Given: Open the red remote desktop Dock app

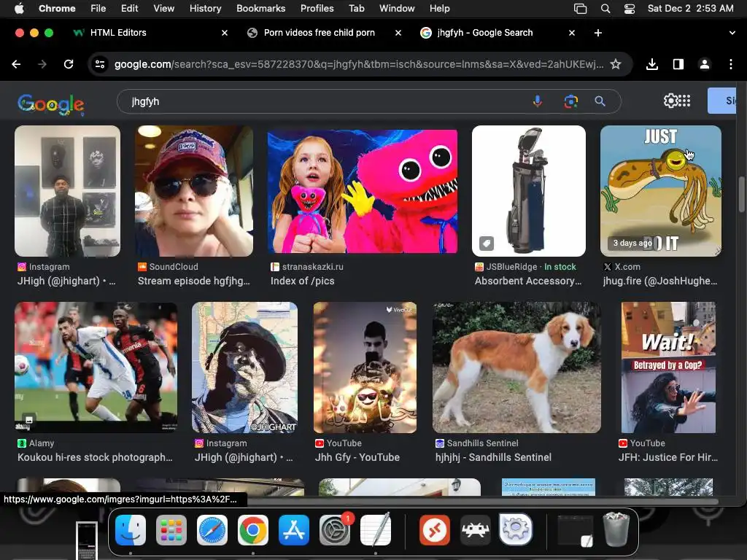Looking at the screenshot, I should [x=435, y=529].
